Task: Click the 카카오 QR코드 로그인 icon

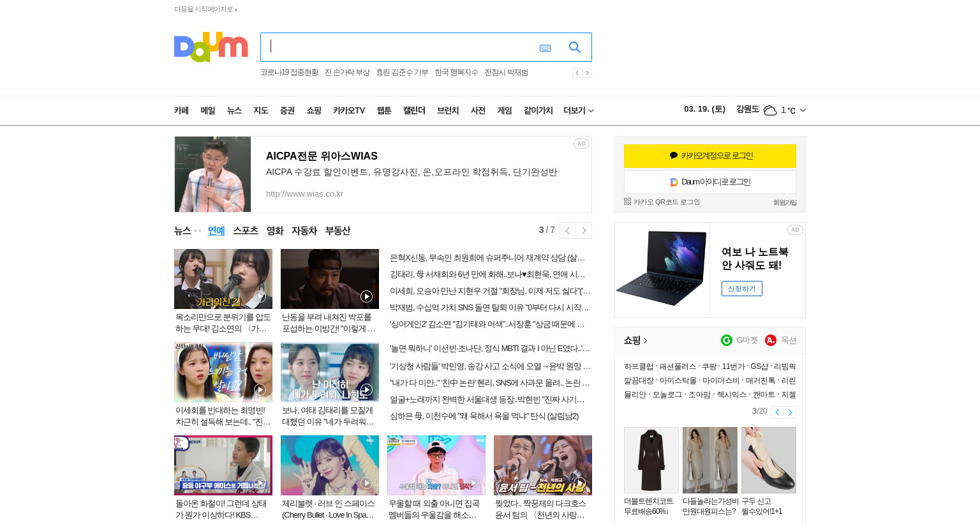Action: click(x=627, y=202)
